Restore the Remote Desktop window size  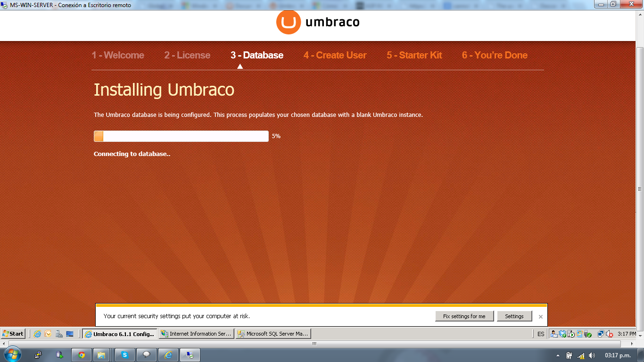pos(613,4)
